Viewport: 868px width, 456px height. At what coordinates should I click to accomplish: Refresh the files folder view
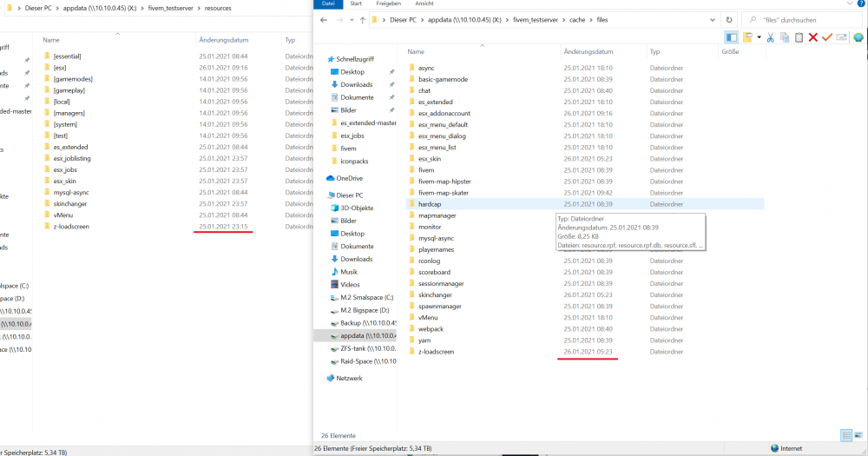coord(729,19)
